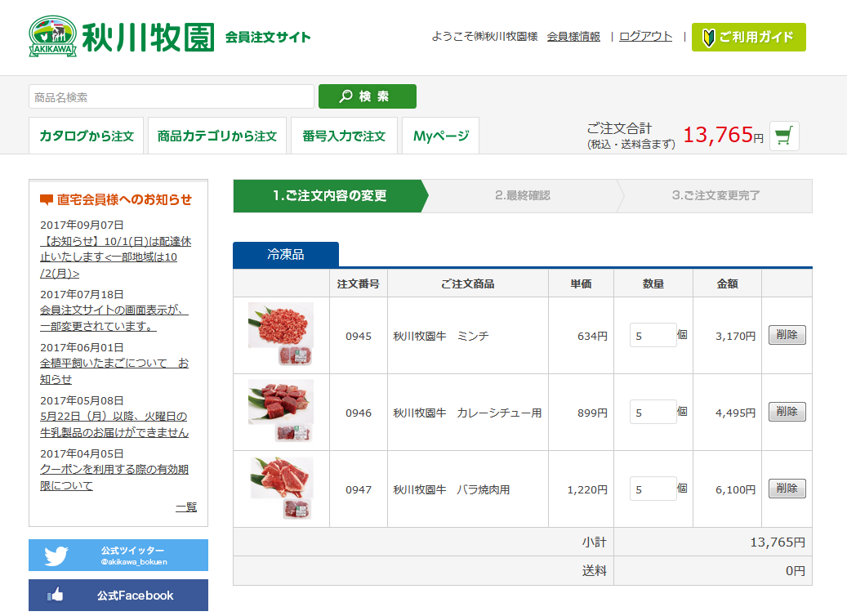
Task: Open the 番号入力で注文 tab
Action: coord(344,136)
